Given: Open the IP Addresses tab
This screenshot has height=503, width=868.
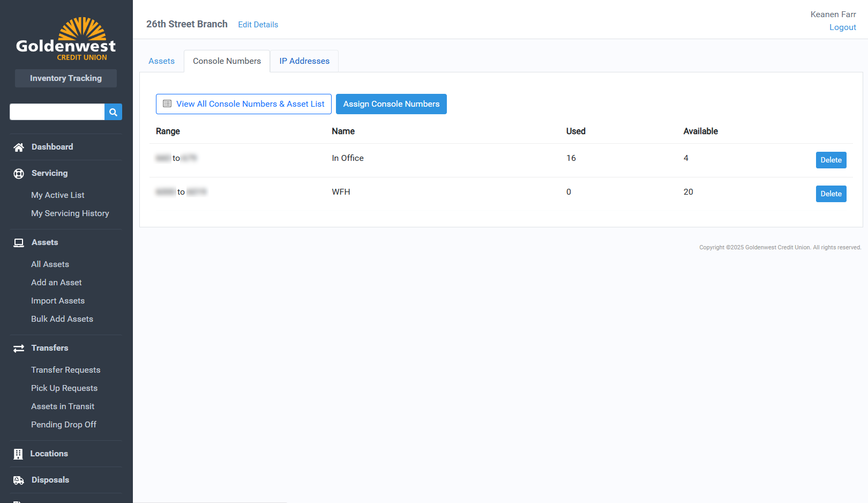Looking at the screenshot, I should pos(304,61).
